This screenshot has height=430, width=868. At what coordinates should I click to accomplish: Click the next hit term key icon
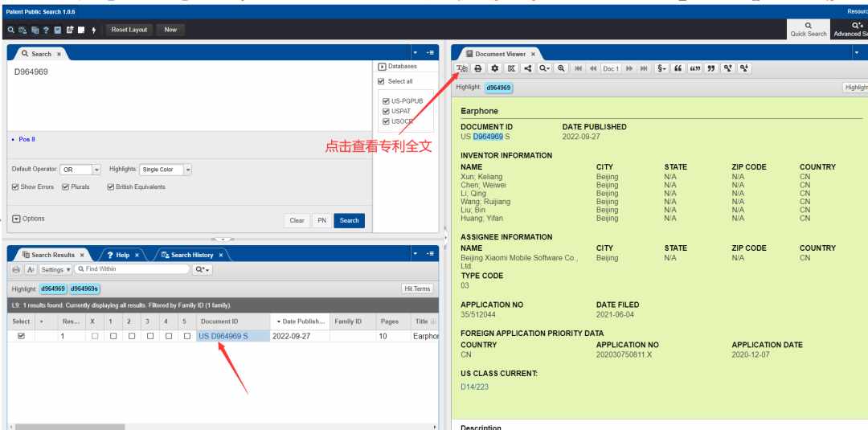click(744, 68)
